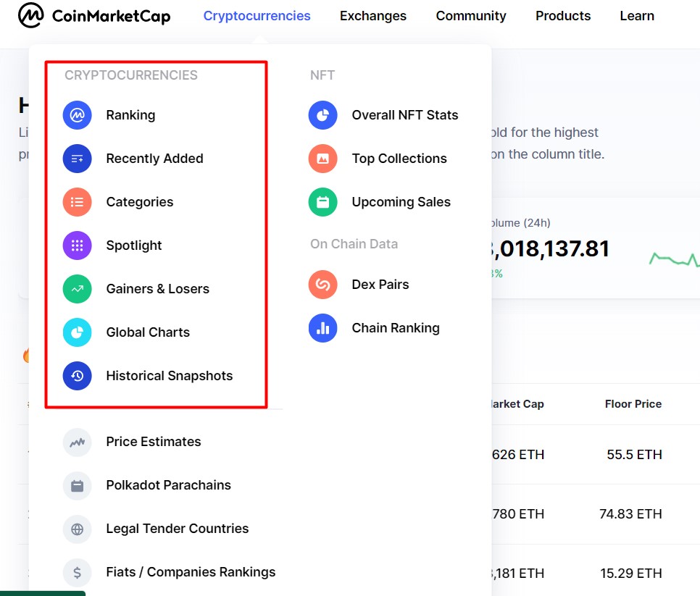Image resolution: width=700 pixels, height=596 pixels.
Task: Open the Community nav menu
Action: (x=471, y=16)
